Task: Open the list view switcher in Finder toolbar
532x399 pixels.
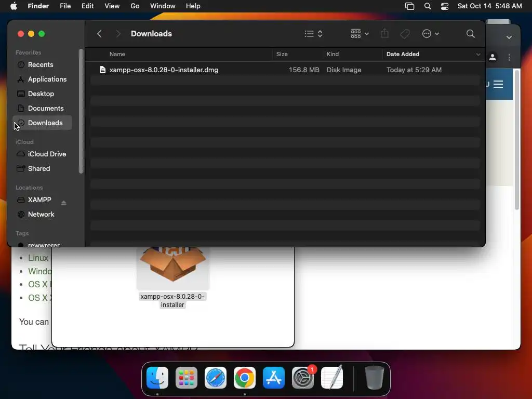Action: point(313,34)
